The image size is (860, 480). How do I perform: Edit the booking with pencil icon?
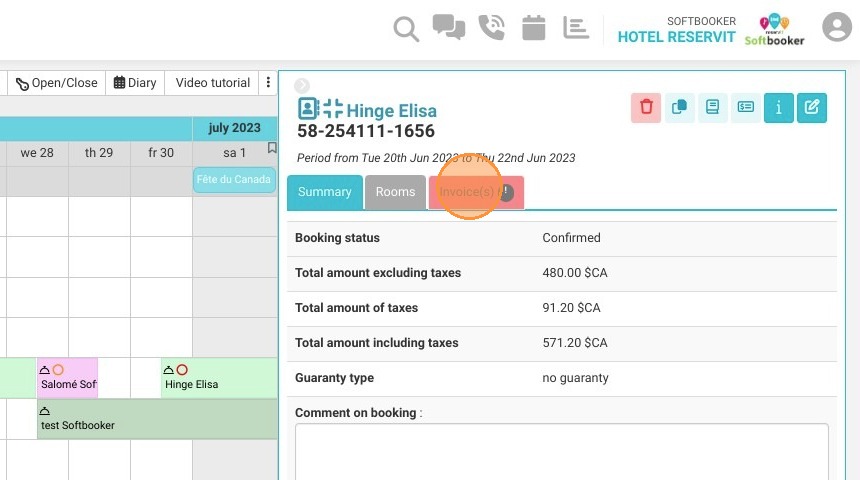(x=812, y=108)
